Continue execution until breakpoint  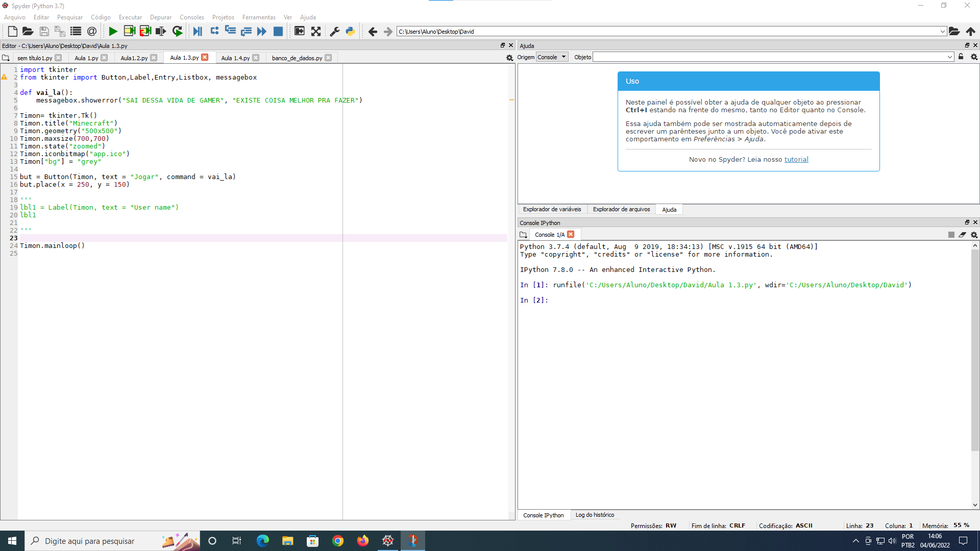pyautogui.click(x=262, y=32)
